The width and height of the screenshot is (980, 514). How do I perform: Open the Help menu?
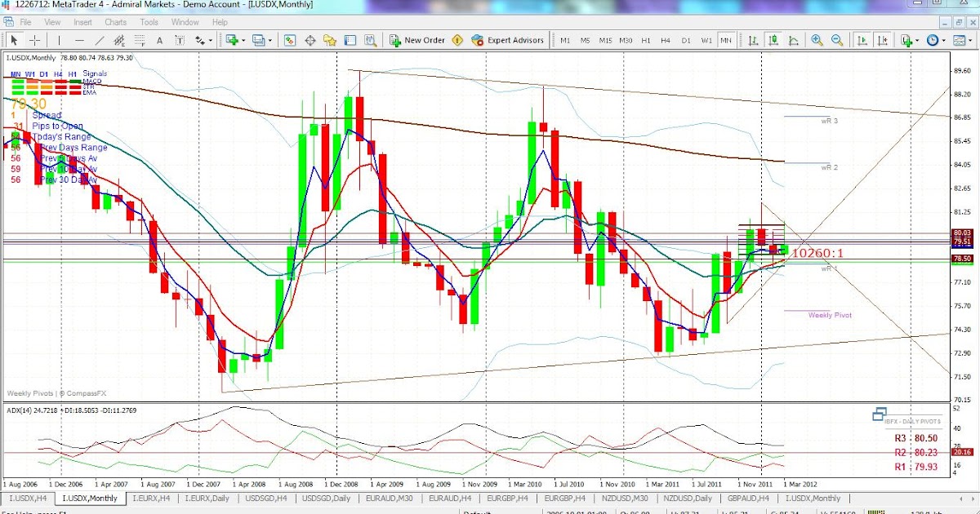pos(220,22)
